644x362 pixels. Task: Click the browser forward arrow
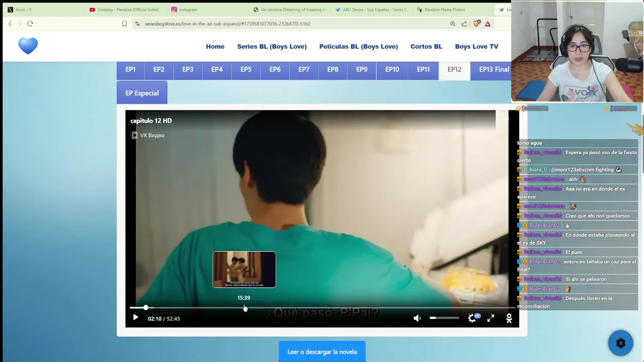coord(20,24)
